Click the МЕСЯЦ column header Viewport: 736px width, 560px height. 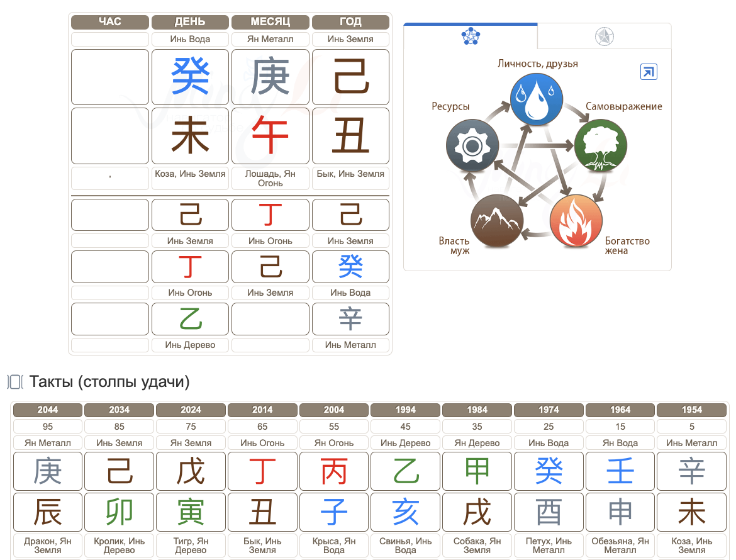pyautogui.click(x=270, y=22)
